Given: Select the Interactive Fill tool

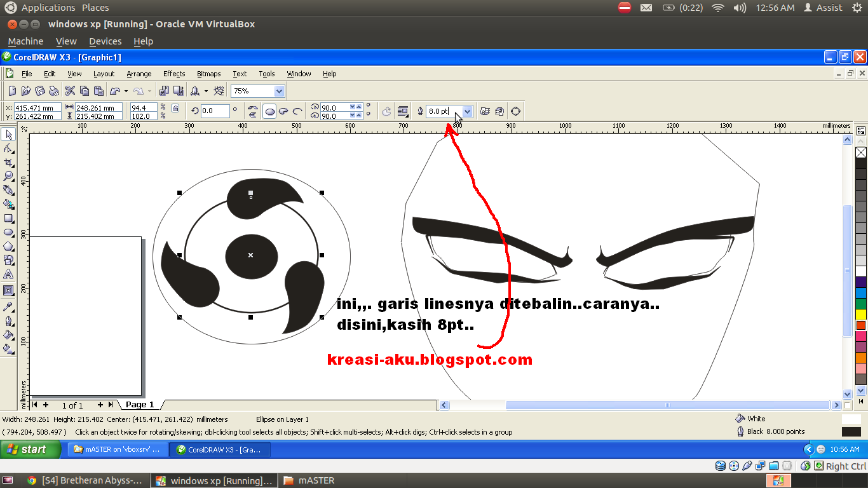Looking at the screenshot, I should tap(8, 348).
